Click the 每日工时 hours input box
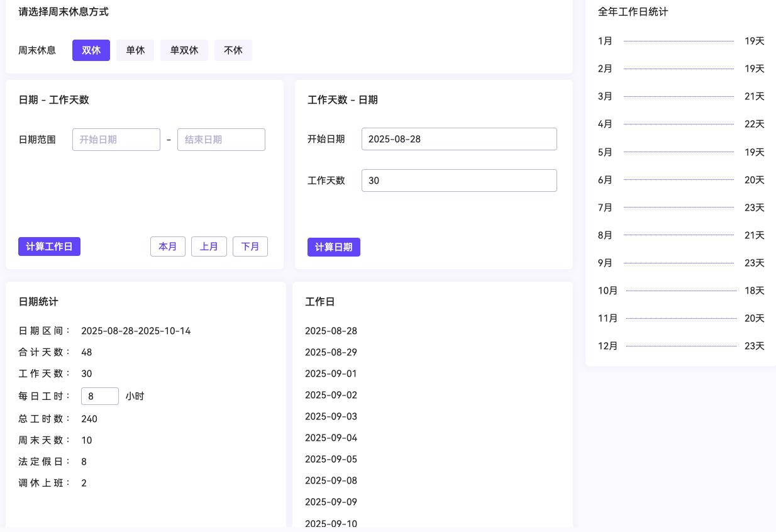 (100, 396)
